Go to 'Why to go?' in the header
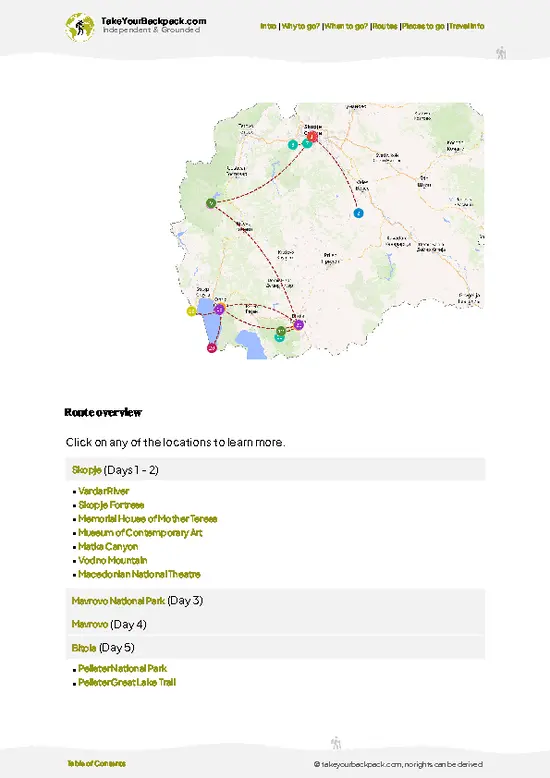This screenshot has width=550, height=778. tap(300, 26)
